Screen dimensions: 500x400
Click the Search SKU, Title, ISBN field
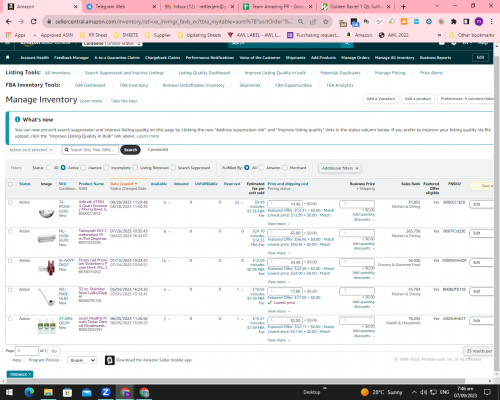[x=90, y=150]
